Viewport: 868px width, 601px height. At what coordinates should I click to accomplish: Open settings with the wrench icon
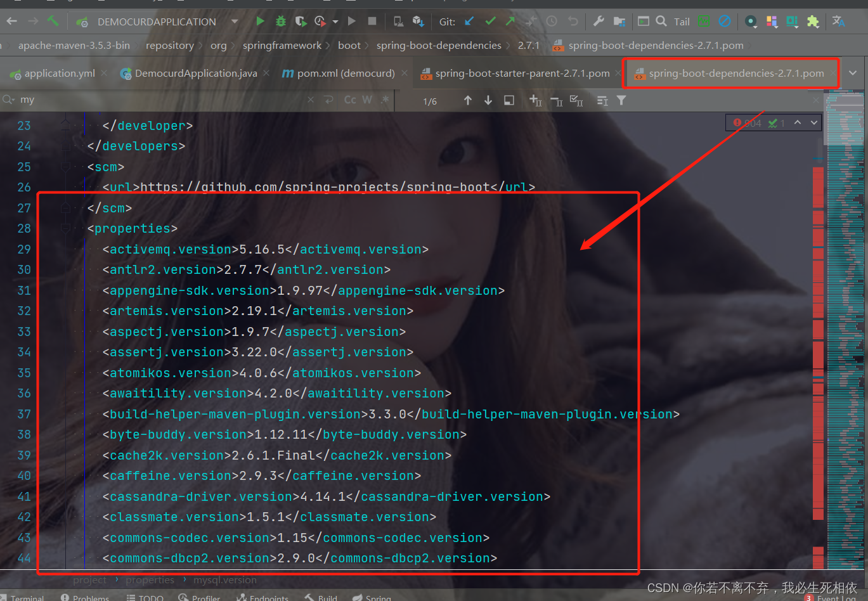pos(599,22)
